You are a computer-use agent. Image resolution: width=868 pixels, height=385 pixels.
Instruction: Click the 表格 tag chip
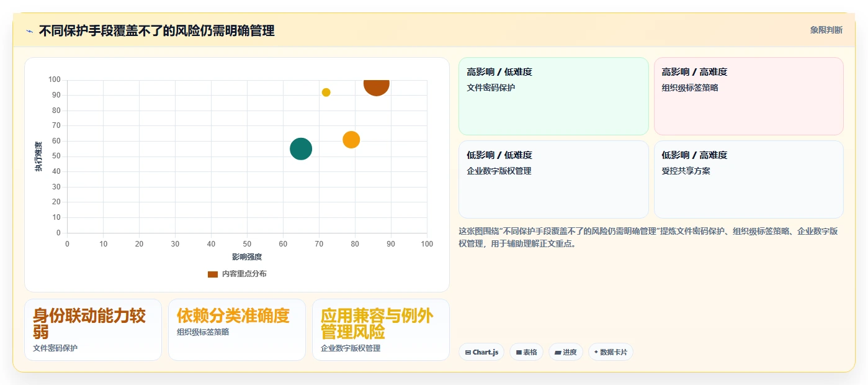click(527, 352)
